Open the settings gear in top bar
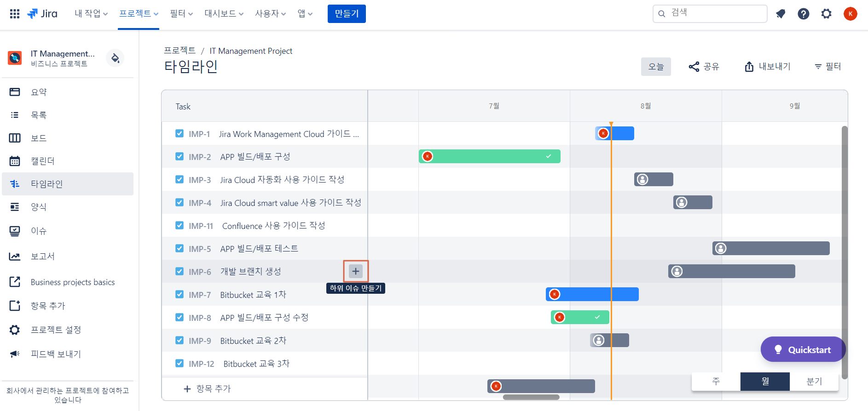 pyautogui.click(x=827, y=14)
